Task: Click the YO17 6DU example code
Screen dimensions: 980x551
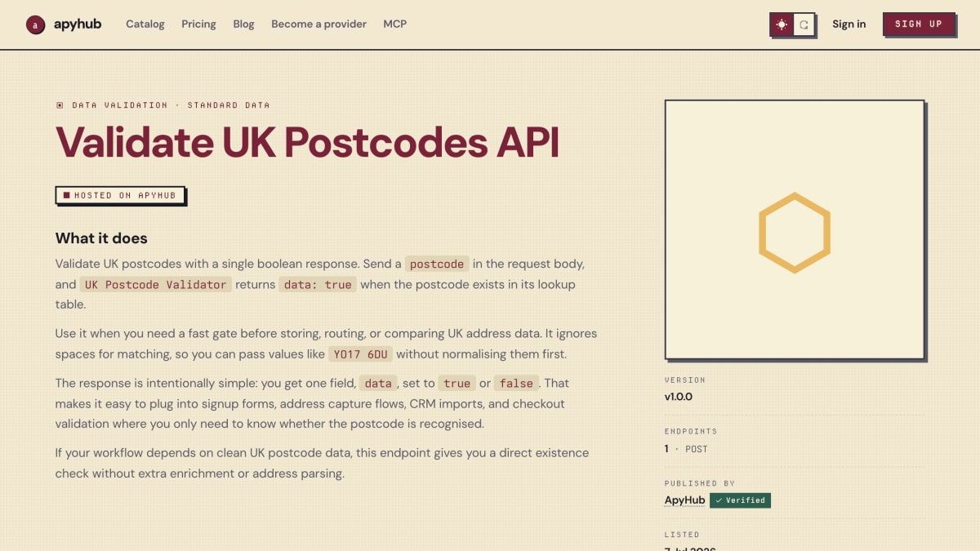Action: [360, 354]
